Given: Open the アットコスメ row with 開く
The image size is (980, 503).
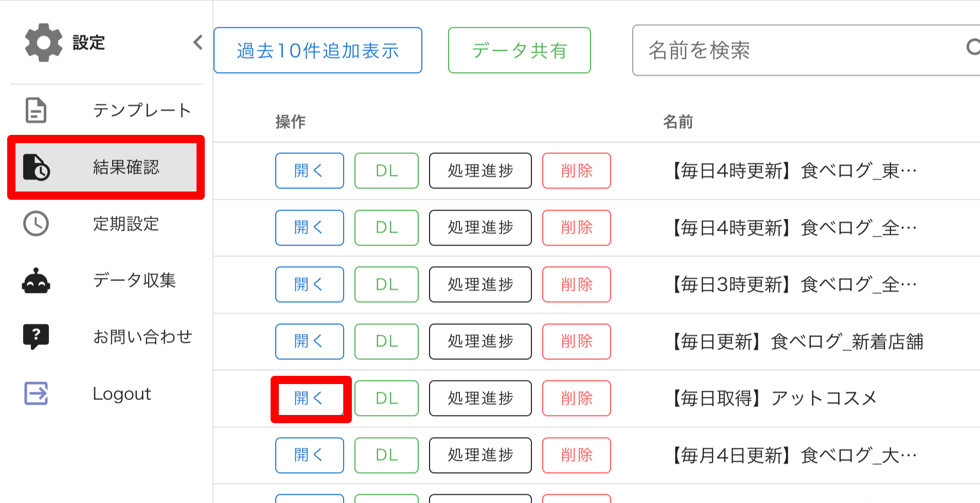Looking at the screenshot, I should coord(309,398).
